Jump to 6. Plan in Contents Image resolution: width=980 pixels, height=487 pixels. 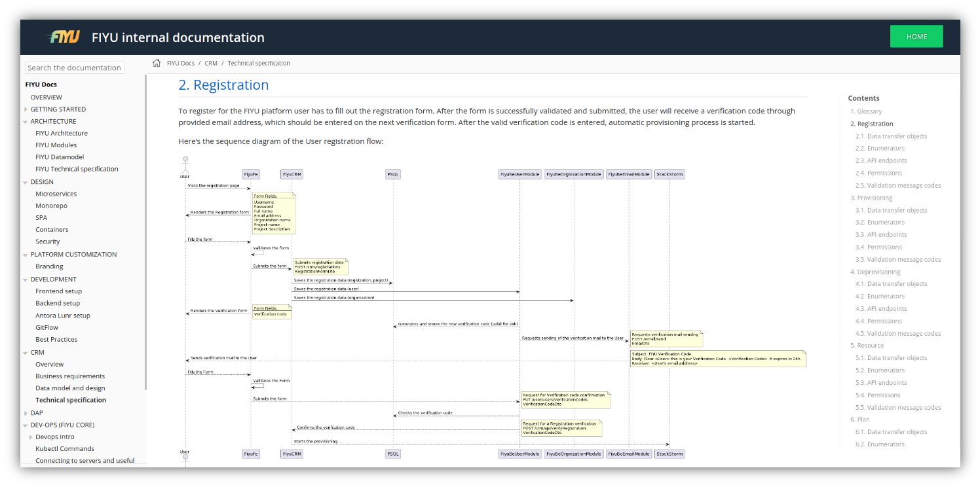point(860,420)
